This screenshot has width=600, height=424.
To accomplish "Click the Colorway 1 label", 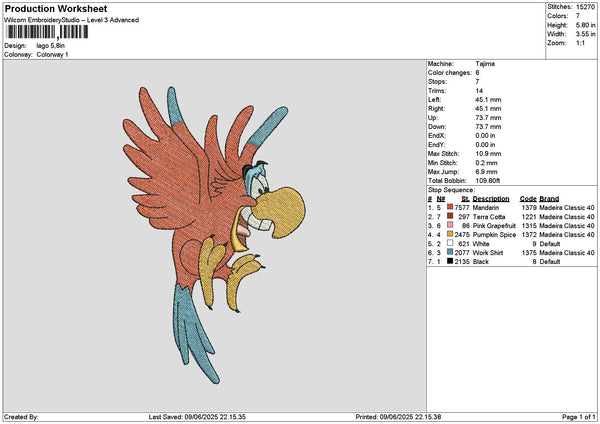I will click(x=52, y=54).
